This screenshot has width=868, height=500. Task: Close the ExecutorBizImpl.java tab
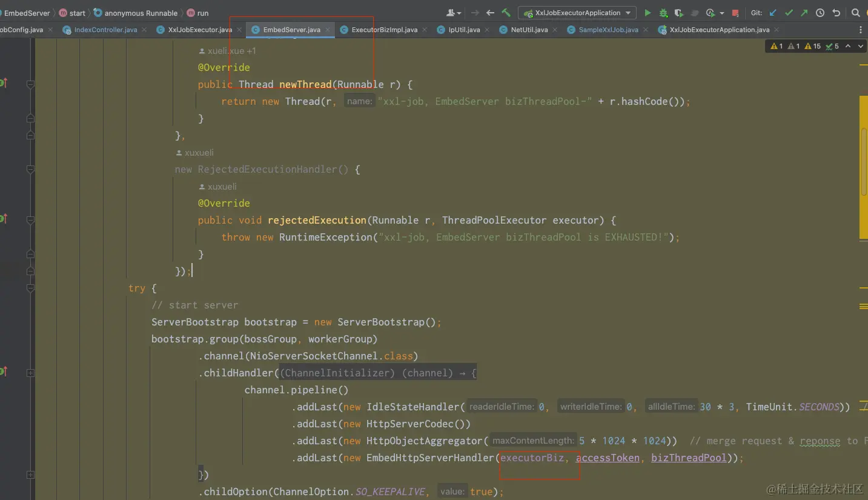click(x=425, y=30)
